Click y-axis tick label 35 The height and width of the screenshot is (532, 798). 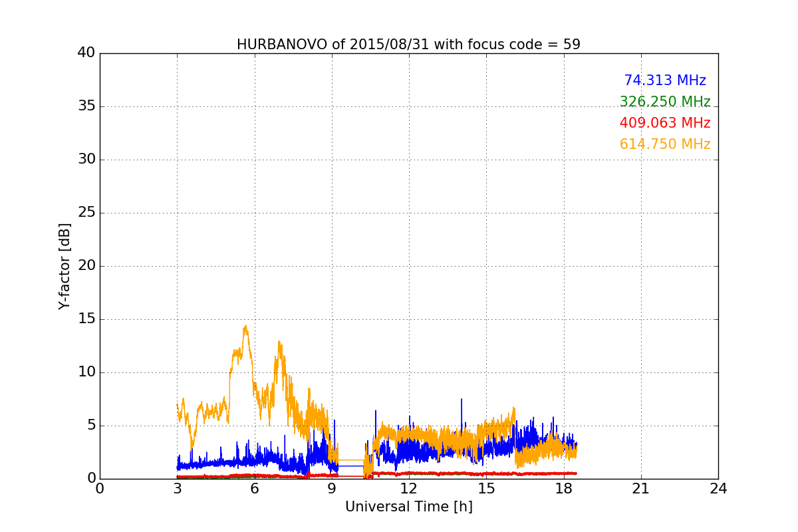(x=86, y=106)
